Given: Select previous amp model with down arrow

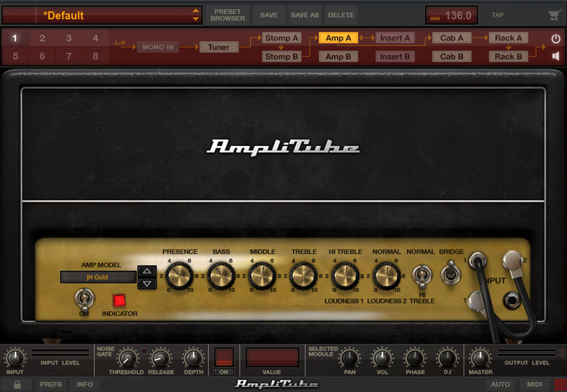Looking at the screenshot, I should [x=147, y=284].
